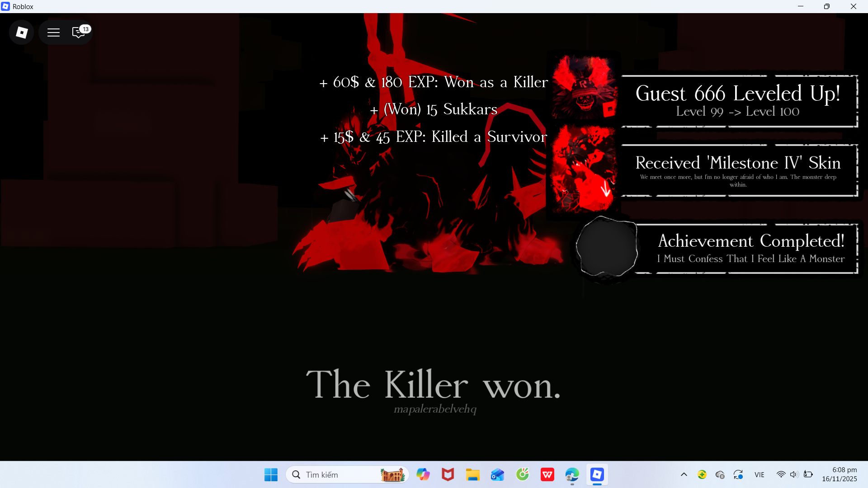Open the Roblox logo menu button
The image size is (868, 488).
pyautogui.click(x=21, y=32)
